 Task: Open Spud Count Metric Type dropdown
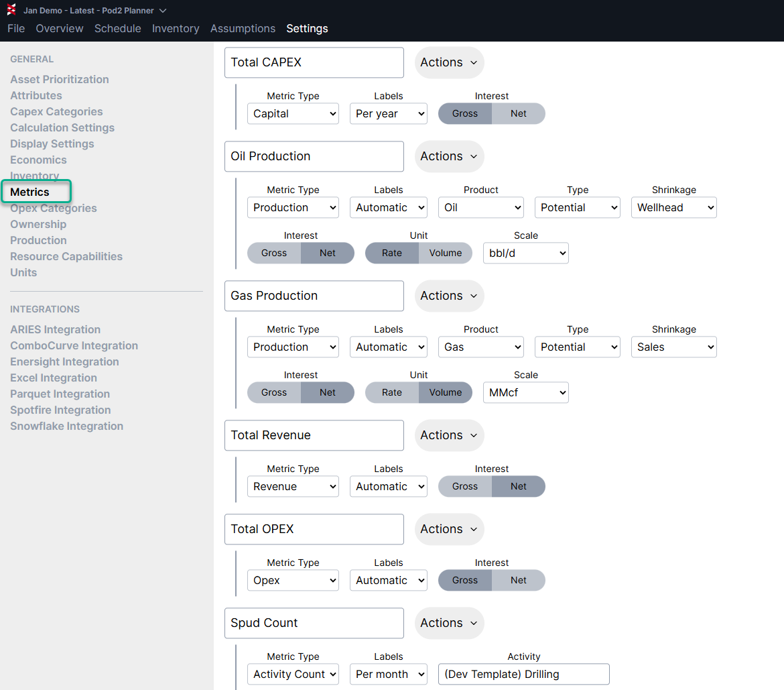point(293,674)
